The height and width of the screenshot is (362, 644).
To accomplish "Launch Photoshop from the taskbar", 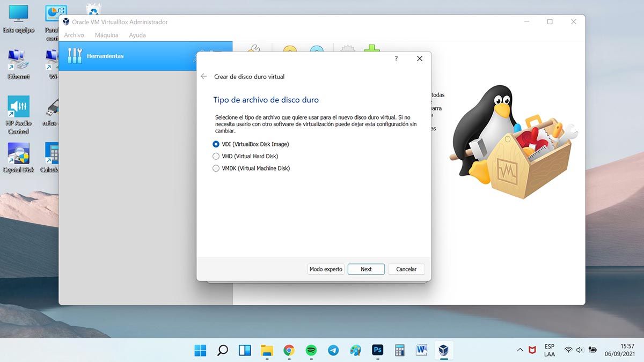I will [x=377, y=350].
